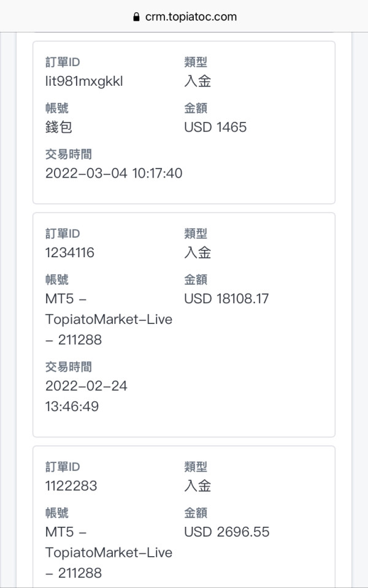The width and height of the screenshot is (368, 588).
Task: Click the USD 18108.17 amount
Action: 226,298
